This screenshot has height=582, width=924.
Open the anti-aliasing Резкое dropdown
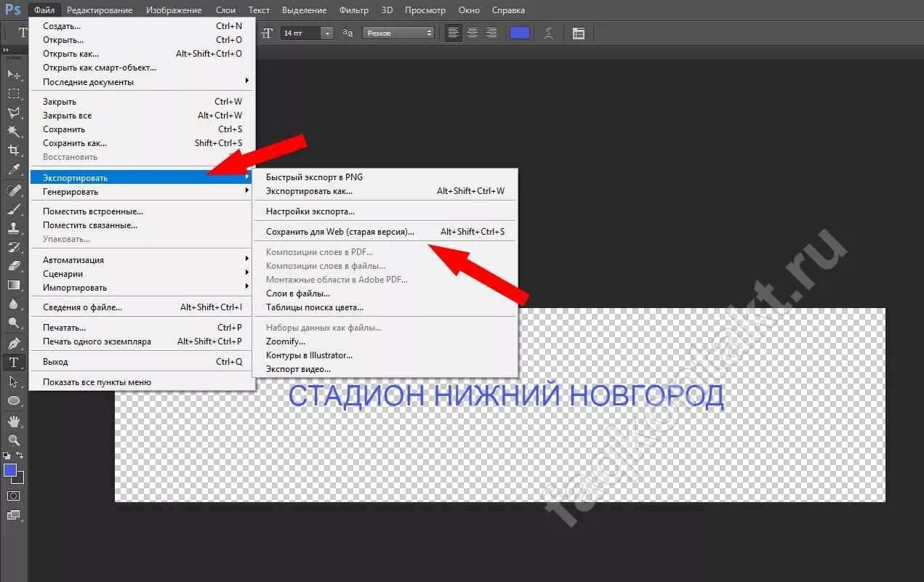pos(398,33)
